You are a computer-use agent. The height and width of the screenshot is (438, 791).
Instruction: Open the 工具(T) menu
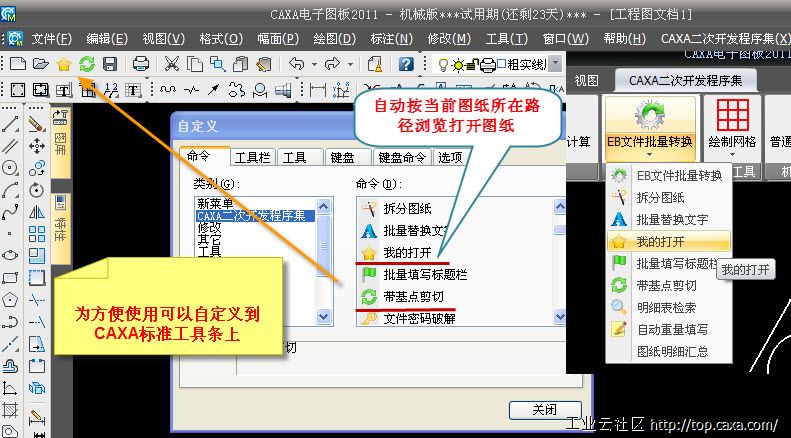506,38
